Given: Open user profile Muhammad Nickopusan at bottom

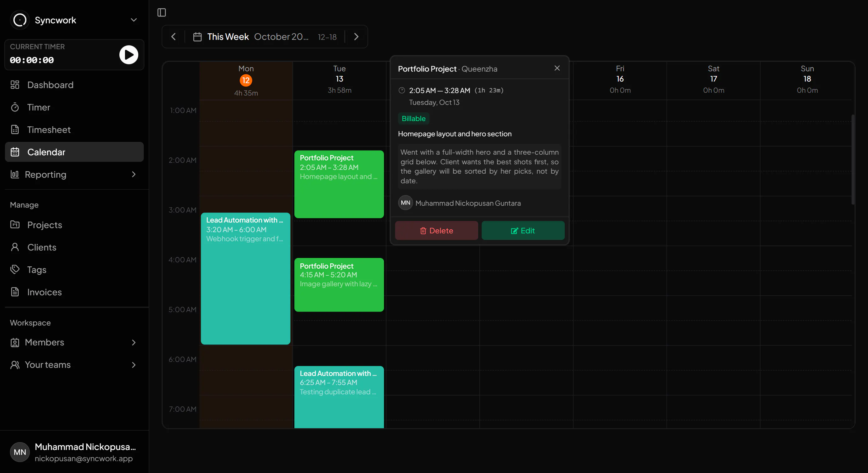Looking at the screenshot, I should 75,452.
